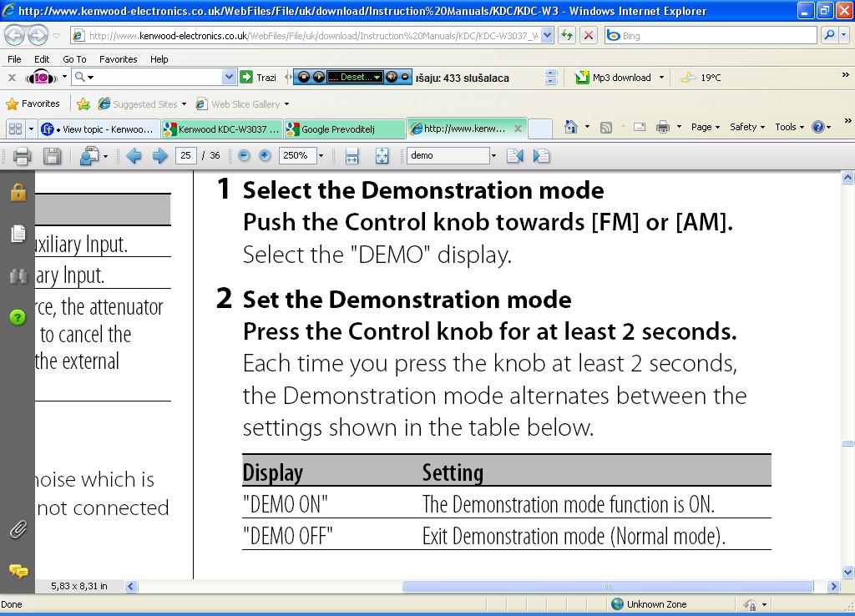This screenshot has width=855, height=616.
Task: Open the Favorites menu
Action: click(118, 59)
